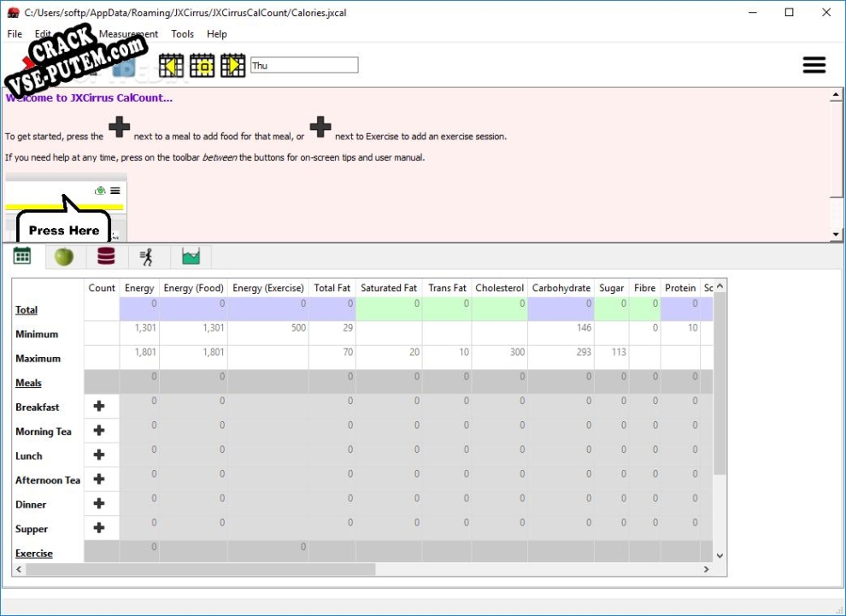The width and height of the screenshot is (846, 616).
Task: Go to the next day calendar button
Action: [x=232, y=65]
